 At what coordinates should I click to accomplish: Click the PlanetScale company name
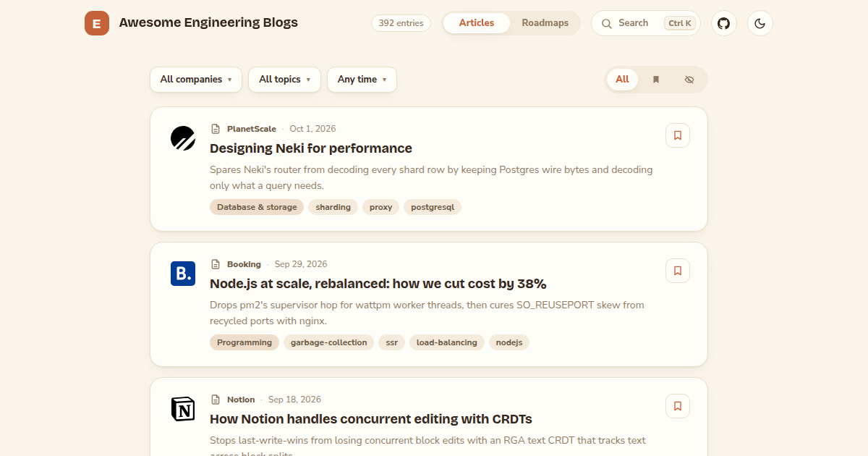click(252, 129)
